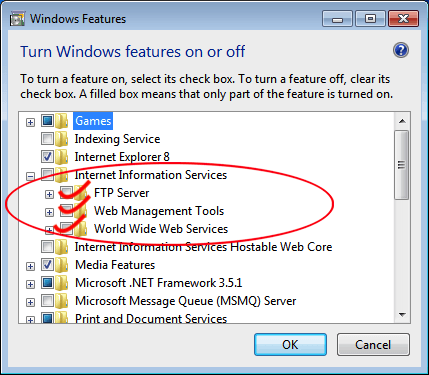Image resolution: width=429 pixels, height=375 pixels.
Task: Maximize the Windows Features dialog
Action: pyautogui.click(x=370, y=19)
